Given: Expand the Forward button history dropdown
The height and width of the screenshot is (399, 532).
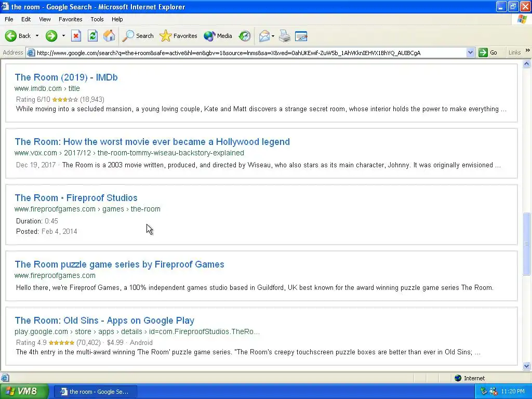Looking at the screenshot, I should point(63,36).
